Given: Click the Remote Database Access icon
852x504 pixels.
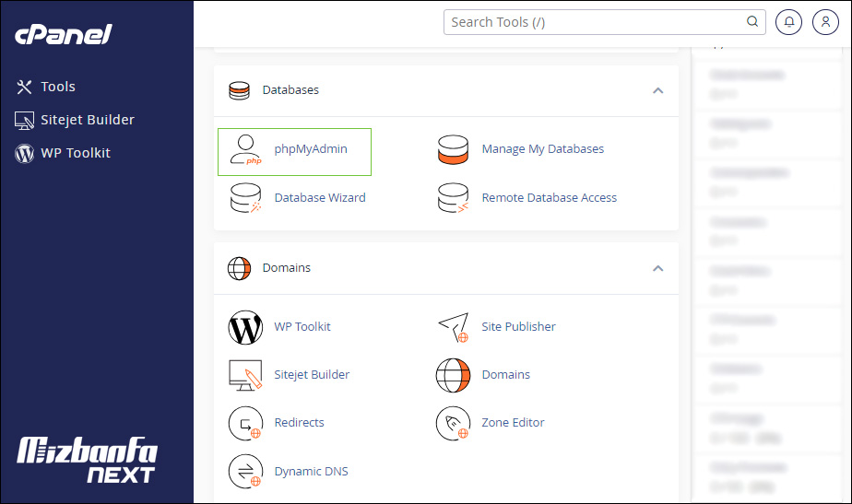Looking at the screenshot, I should point(453,198).
